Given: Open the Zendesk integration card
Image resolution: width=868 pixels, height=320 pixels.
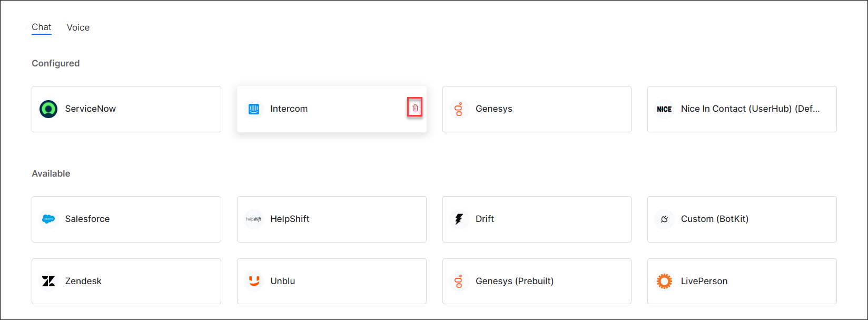Looking at the screenshot, I should click(x=126, y=281).
